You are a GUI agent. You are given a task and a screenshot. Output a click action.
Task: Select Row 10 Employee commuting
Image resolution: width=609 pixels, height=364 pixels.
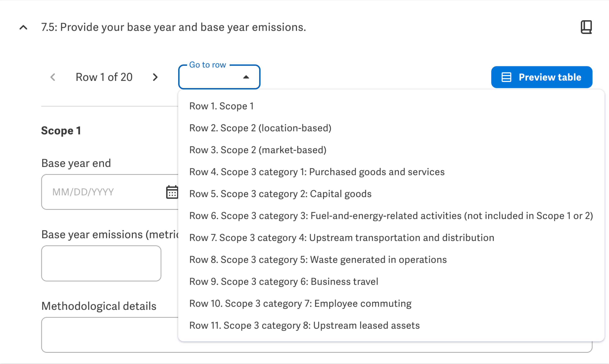[391, 303]
